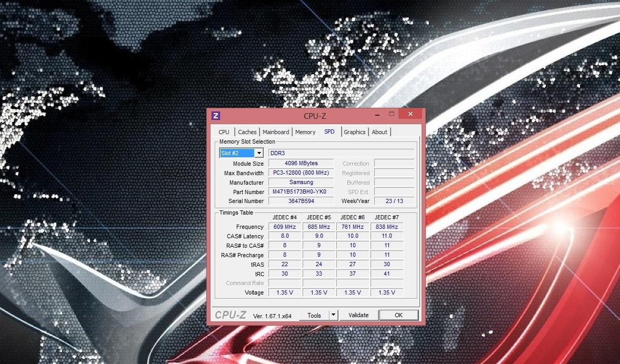
Task: Click the CAS# Latency 9.0 cell
Action: [319, 236]
